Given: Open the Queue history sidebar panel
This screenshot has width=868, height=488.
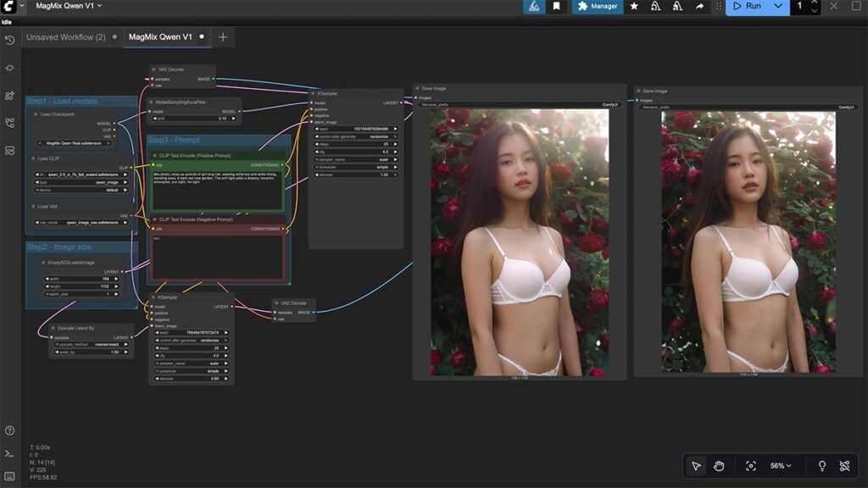Looking at the screenshot, I should tap(9, 40).
